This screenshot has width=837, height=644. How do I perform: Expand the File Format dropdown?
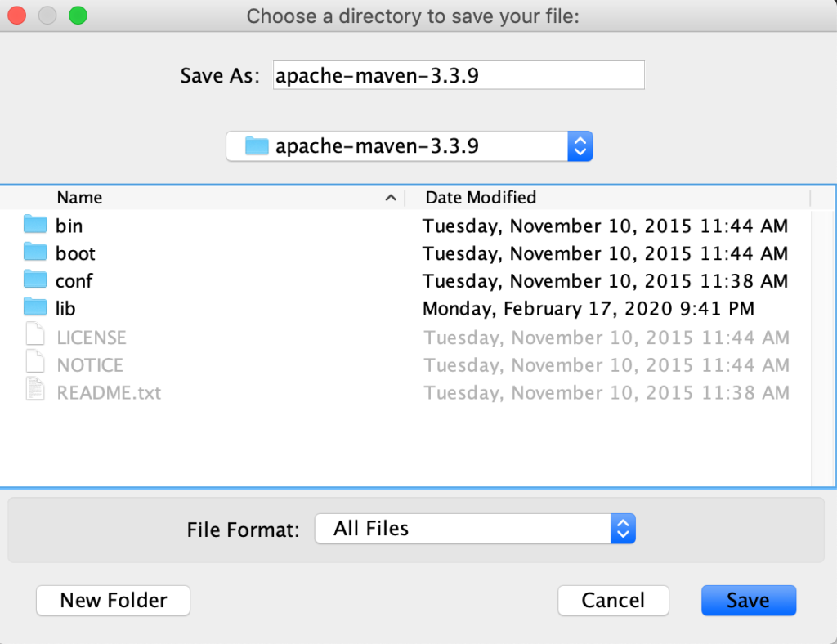coord(622,529)
